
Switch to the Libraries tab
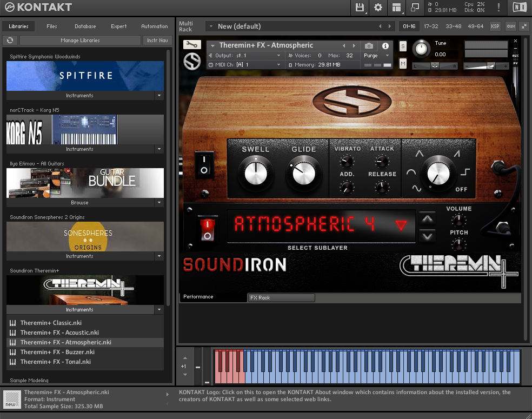[x=18, y=26]
